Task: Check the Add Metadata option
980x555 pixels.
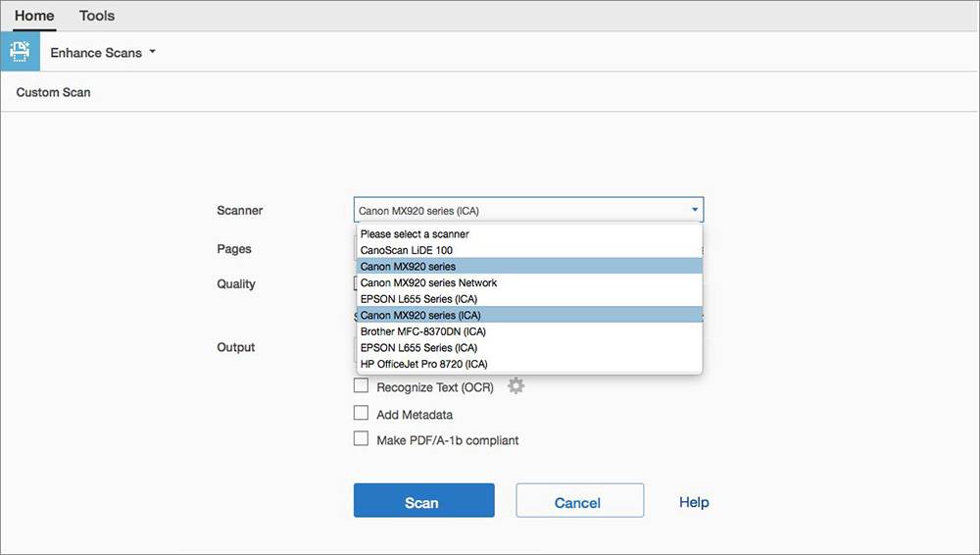Action: click(x=362, y=414)
